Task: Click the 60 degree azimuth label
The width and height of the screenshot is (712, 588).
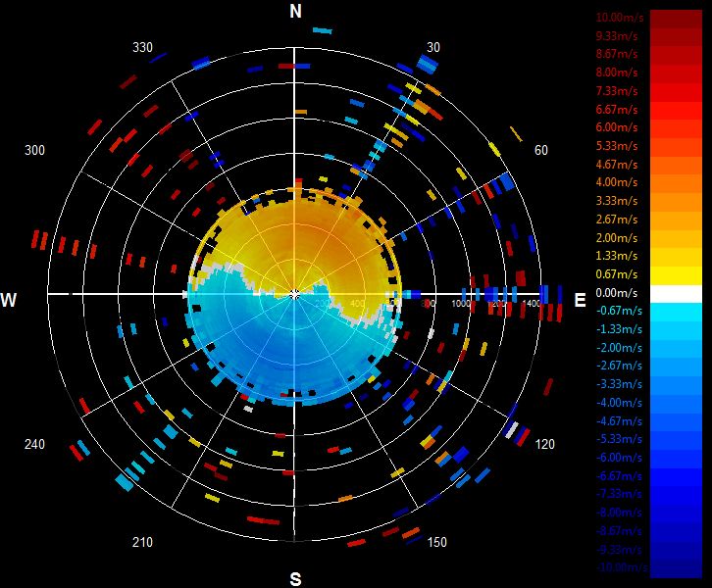Action: (540, 150)
